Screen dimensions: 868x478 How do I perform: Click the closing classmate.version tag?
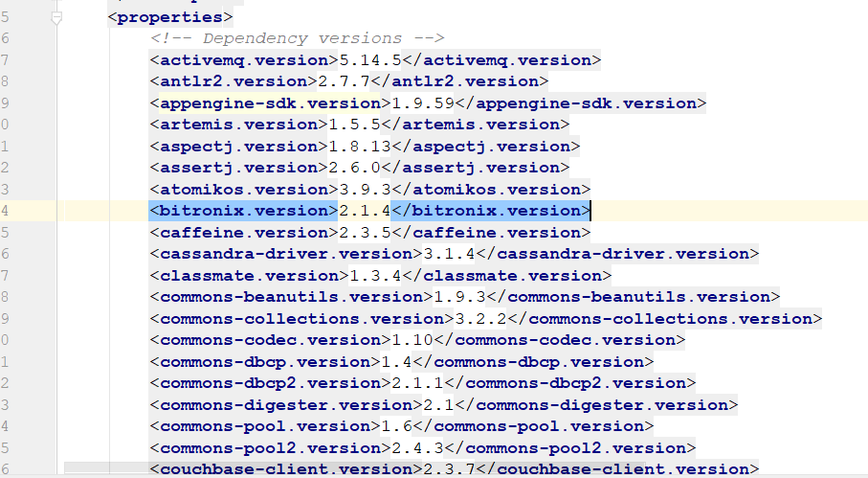coord(506,275)
